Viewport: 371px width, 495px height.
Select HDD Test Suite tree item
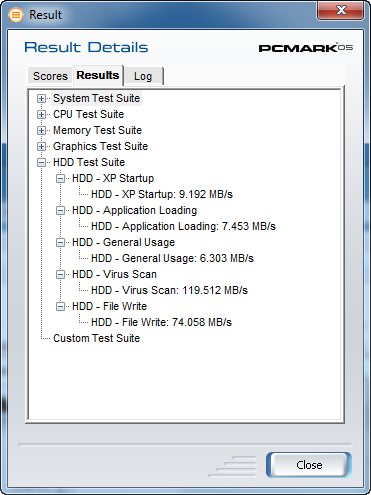pyautogui.click(x=89, y=162)
